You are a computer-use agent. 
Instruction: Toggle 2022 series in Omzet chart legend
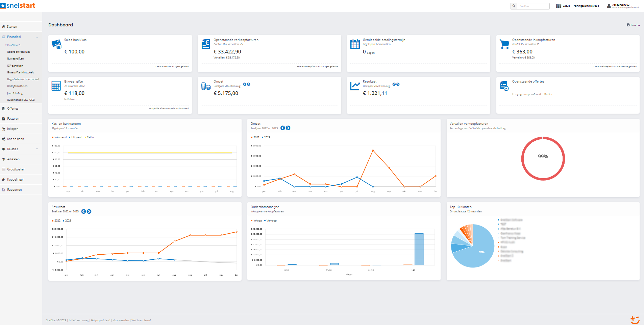point(255,137)
